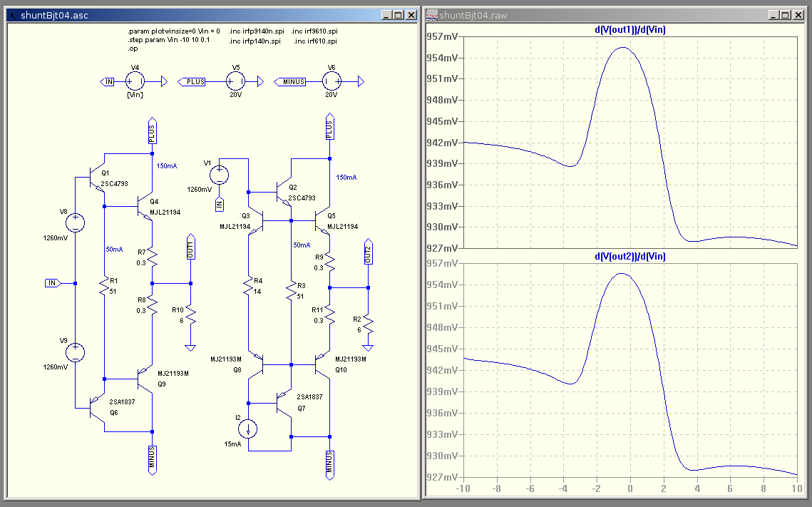The image size is (812, 507).
Task: Select the R1 51 ohm resistor
Action: (104, 286)
